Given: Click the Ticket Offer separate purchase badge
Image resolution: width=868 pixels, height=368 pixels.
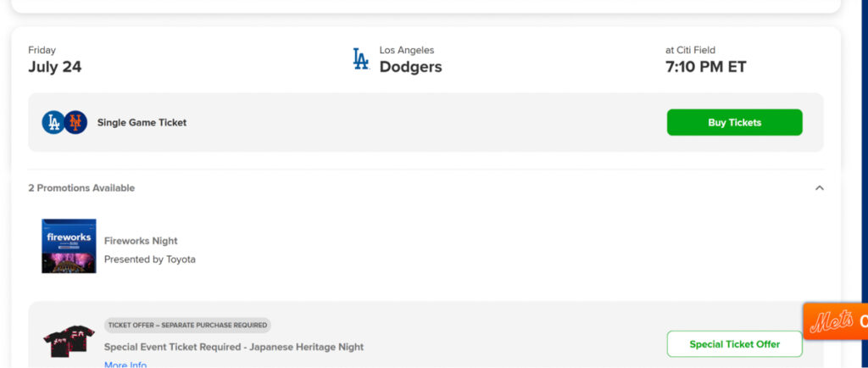Looking at the screenshot, I should (x=187, y=325).
